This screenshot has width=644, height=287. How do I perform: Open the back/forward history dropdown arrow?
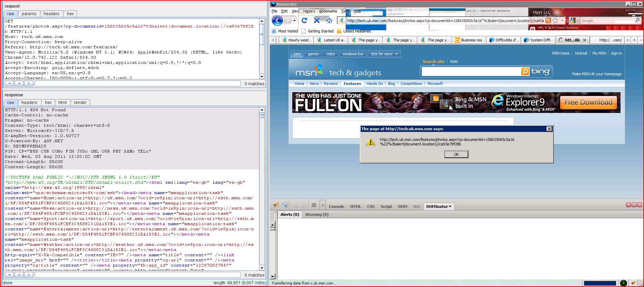[x=294, y=21]
